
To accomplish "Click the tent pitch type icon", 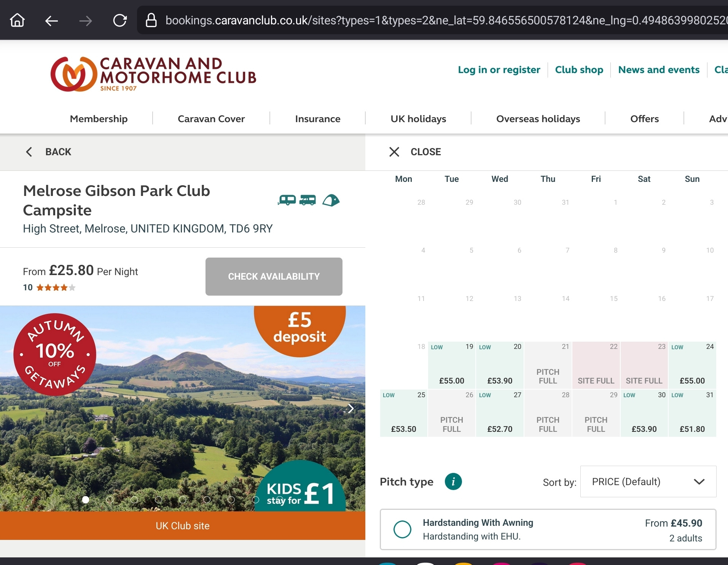I will (x=331, y=200).
